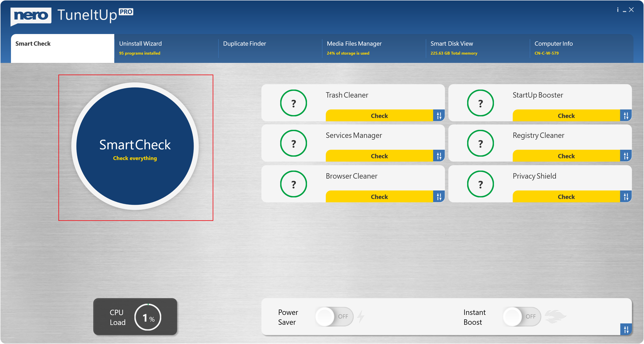Click Browser Cleaner question mark status circle
The image size is (644, 344).
294,184
